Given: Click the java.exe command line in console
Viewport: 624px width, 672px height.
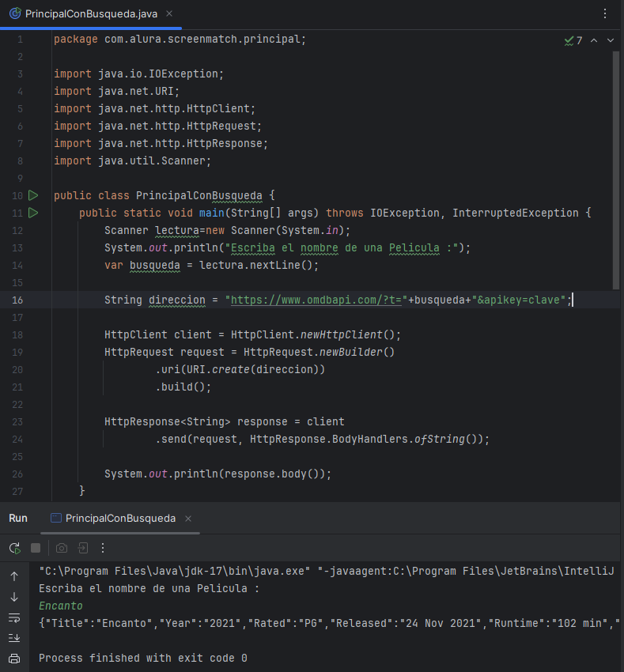Looking at the screenshot, I should click(327, 572).
